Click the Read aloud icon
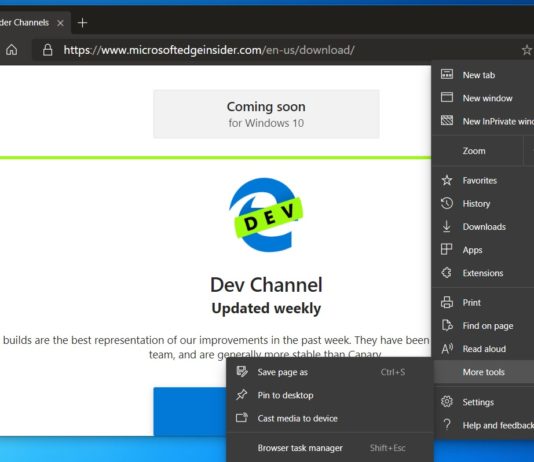534x462 pixels. pos(447,349)
